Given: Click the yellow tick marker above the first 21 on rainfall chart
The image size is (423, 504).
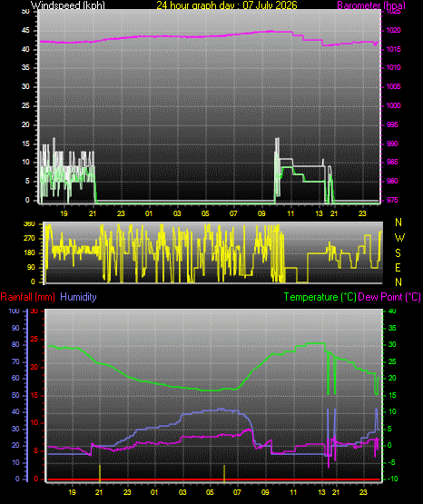Looking at the screenshot, I should (100, 473).
